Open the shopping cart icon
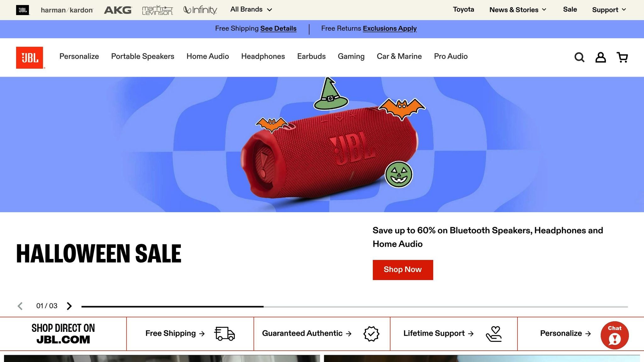The height and width of the screenshot is (362, 644). tap(622, 58)
